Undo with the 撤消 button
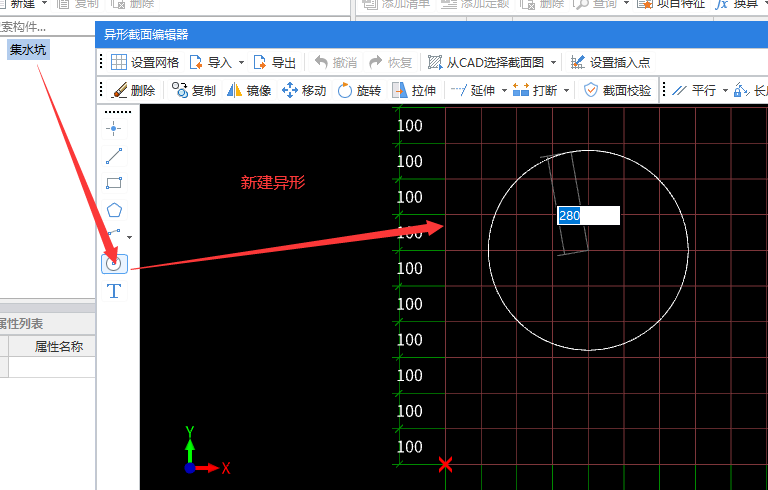The width and height of the screenshot is (768, 490). pyautogui.click(x=336, y=62)
